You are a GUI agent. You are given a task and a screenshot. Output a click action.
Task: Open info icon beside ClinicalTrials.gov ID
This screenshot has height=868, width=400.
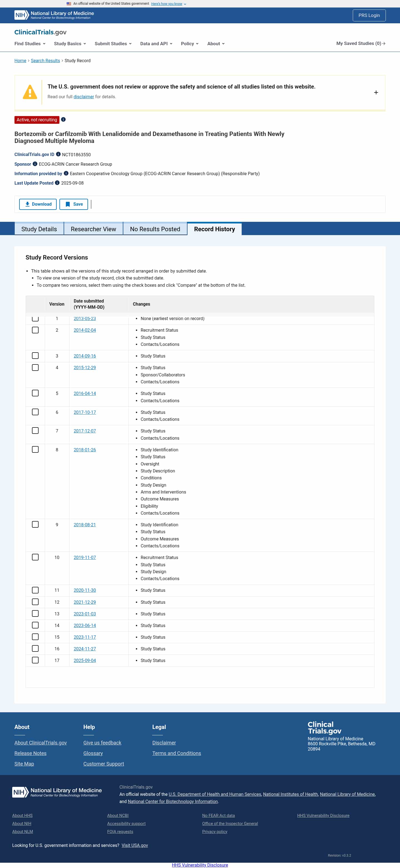pyautogui.click(x=58, y=154)
